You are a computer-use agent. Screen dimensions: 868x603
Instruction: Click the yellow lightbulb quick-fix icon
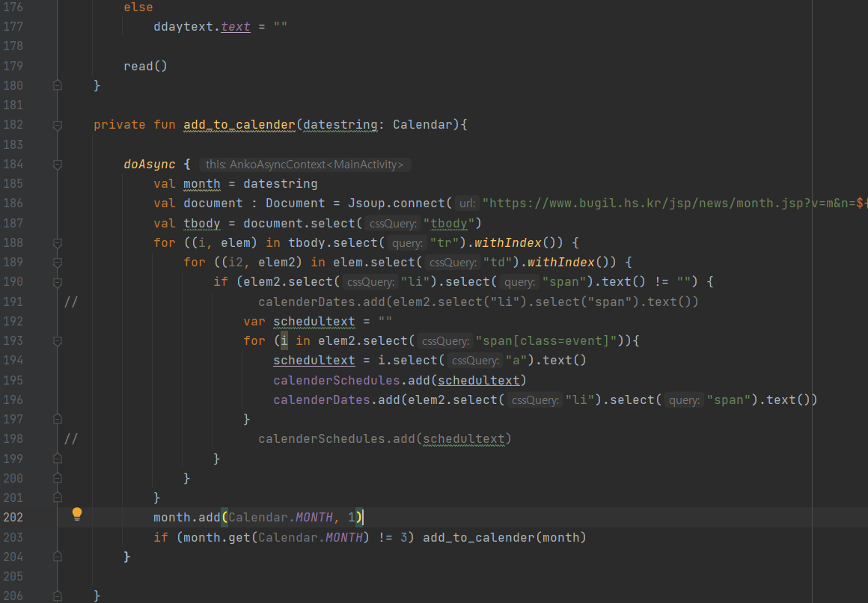pos(76,514)
